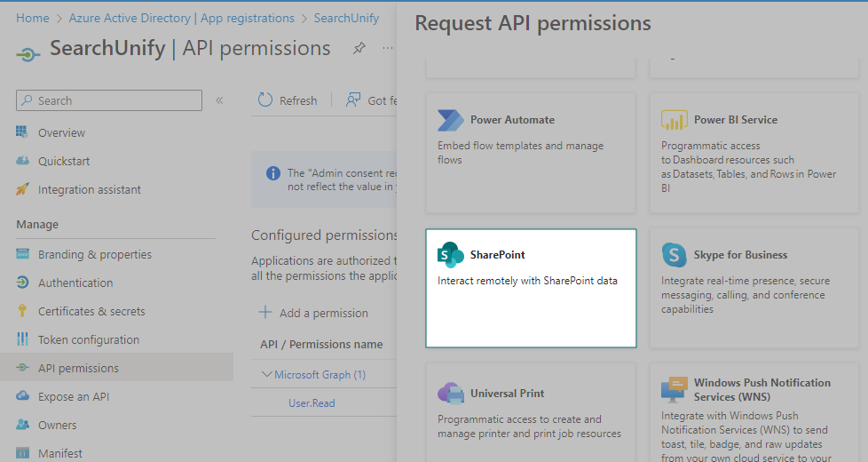Viewport: 868px width, 462px height.
Task: Click the Refresh toolbar button
Action: [288, 100]
